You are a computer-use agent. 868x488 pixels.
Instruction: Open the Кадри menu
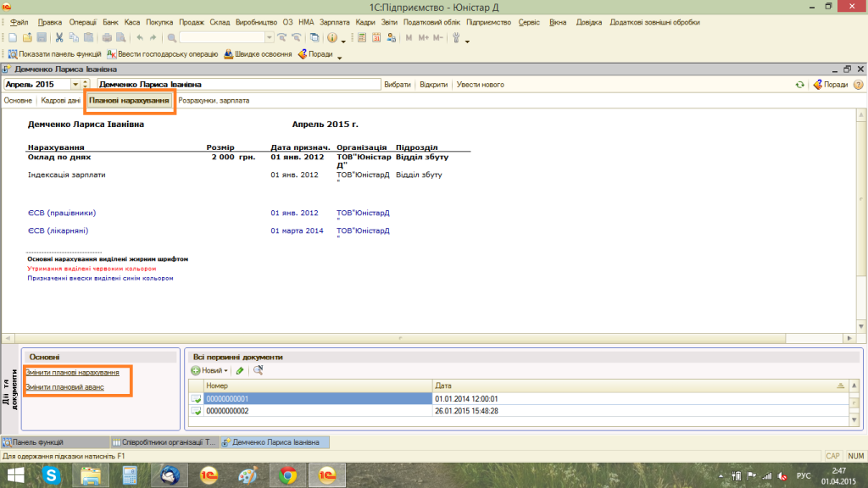[365, 23]
